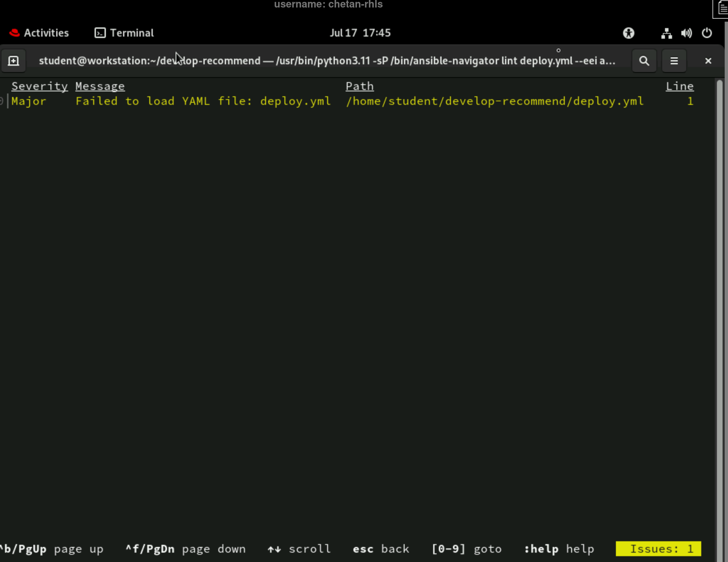
Task: Click the notes icon at top right
Action: point(722,9)
